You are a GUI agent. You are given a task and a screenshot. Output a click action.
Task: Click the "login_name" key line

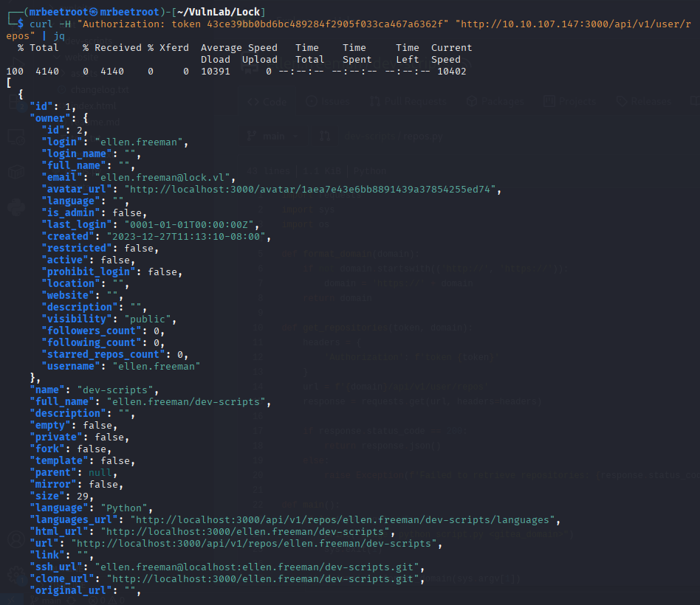[91, 154]
